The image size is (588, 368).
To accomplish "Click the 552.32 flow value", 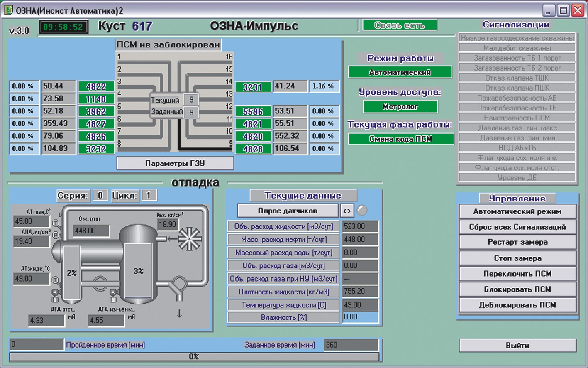I will point(290,136).
